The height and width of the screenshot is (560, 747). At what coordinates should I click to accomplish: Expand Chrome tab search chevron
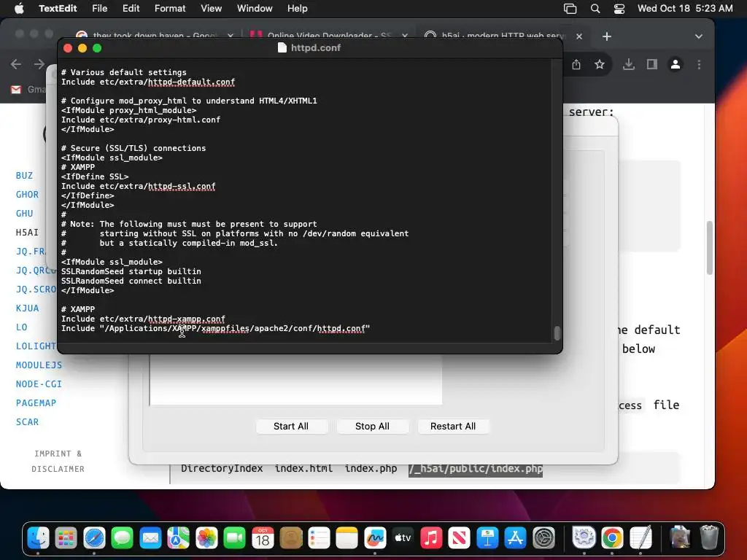click(698, 36)
